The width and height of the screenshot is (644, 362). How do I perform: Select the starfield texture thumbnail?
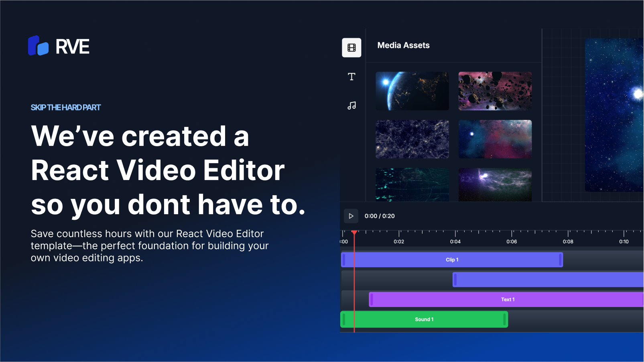pos(412,139)
